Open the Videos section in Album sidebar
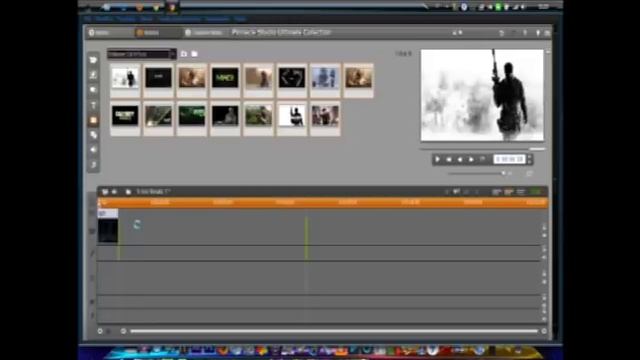Viewport: 640px width, 360px height. 93,60
